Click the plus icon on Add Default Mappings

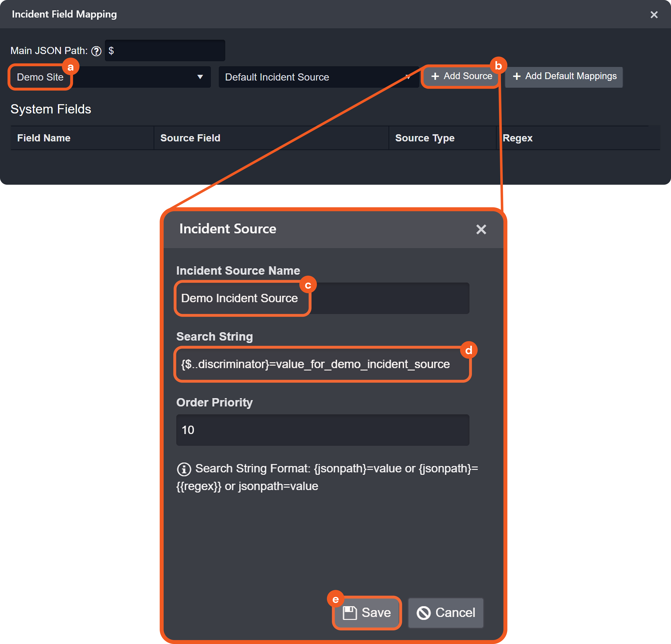click(x=517, y=76)
